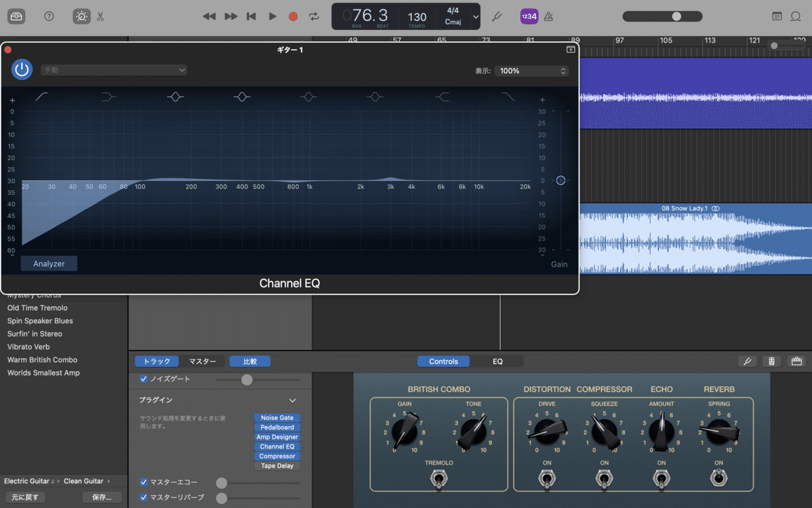812x508 pixels.
Task: Select Warm British Combo in the library list
Action: pyautogui.click(x=43, y=360)
